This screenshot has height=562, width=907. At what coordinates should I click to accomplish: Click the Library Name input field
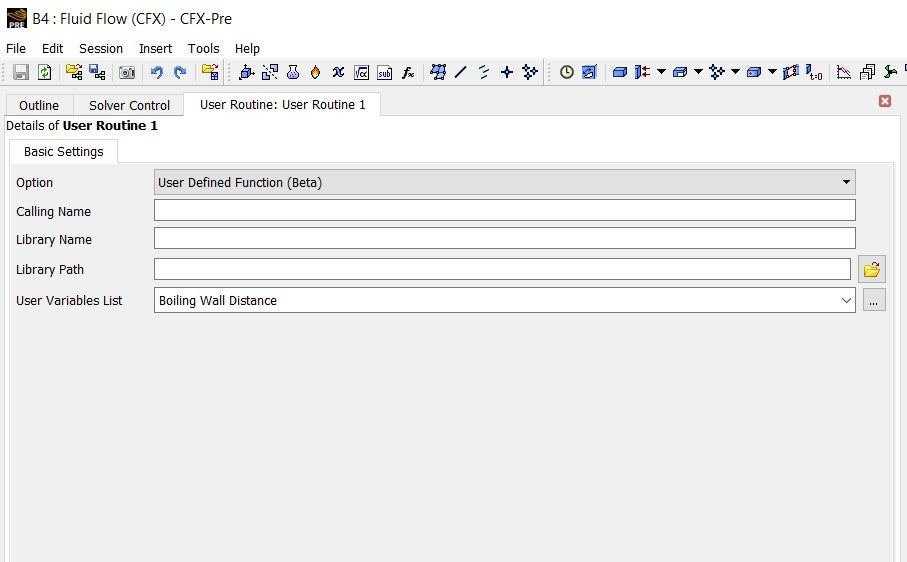pos(504,238)
